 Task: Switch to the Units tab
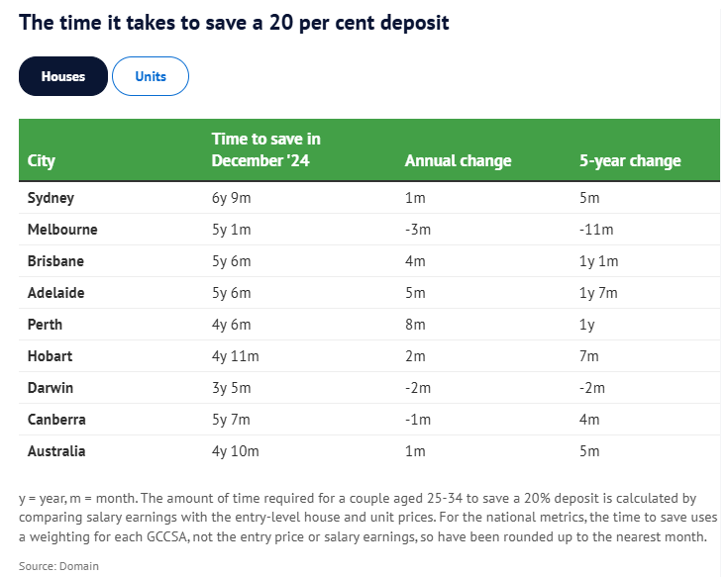pos(151,76)
